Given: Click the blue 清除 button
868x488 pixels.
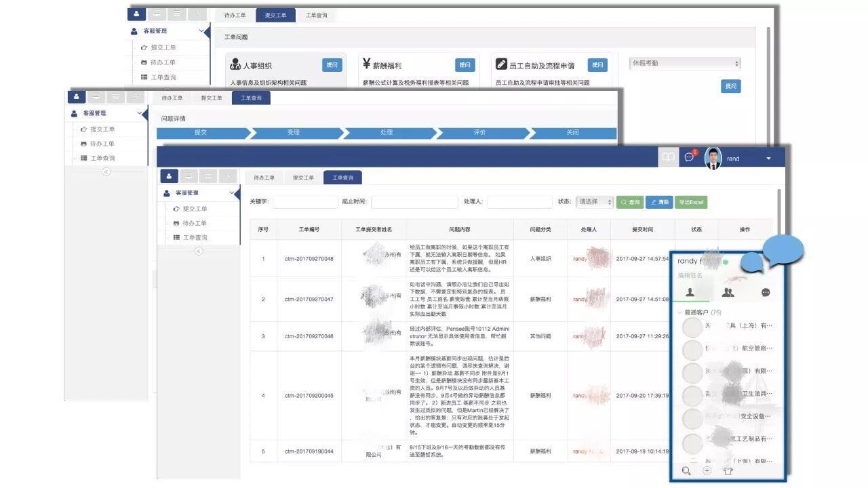Looking at the screenshot, I should pos(659,202).
